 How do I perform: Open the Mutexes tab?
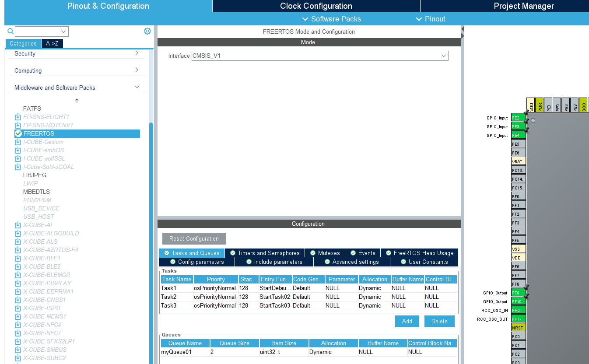tap(325, 253)
